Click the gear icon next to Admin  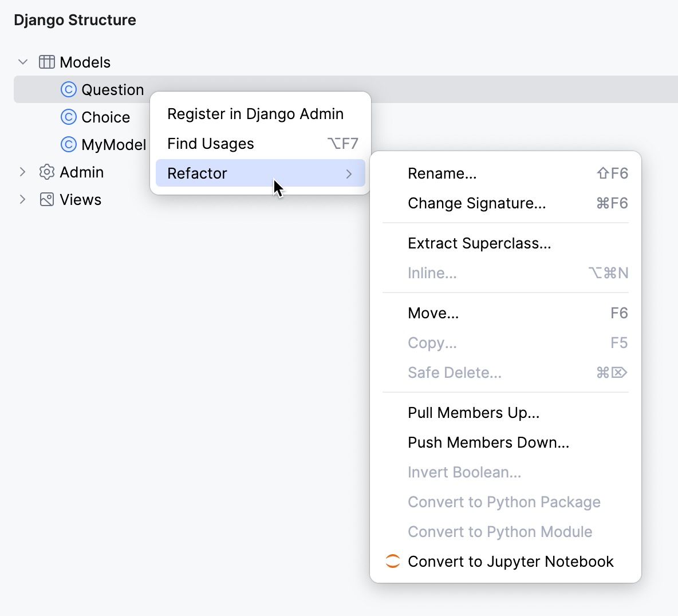[x=46, y=172]
